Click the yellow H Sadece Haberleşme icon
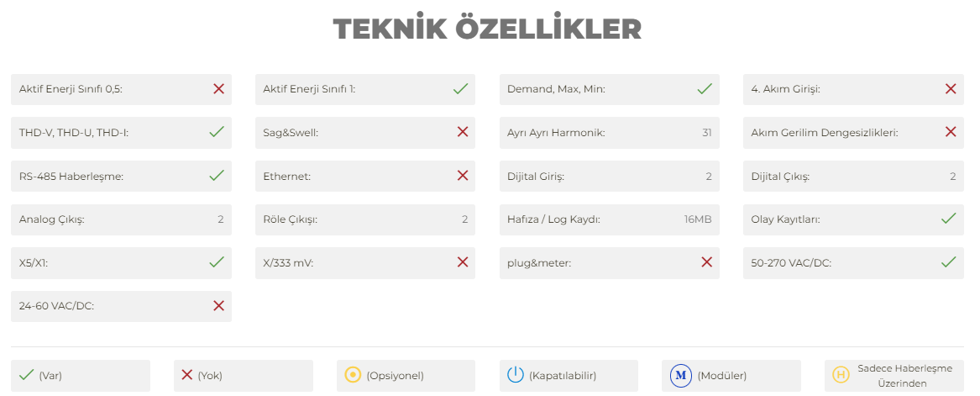 click(841, 375)
